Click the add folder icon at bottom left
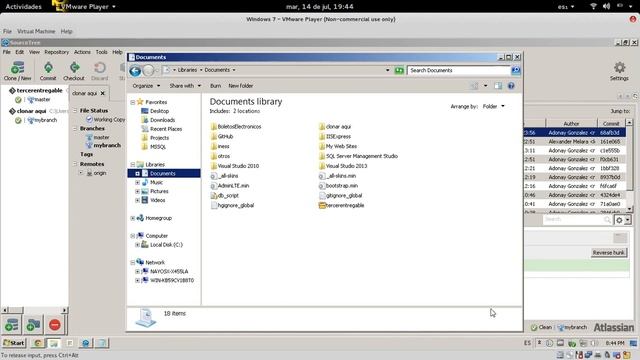The image size is (640, 360). [x=33, y=325]
